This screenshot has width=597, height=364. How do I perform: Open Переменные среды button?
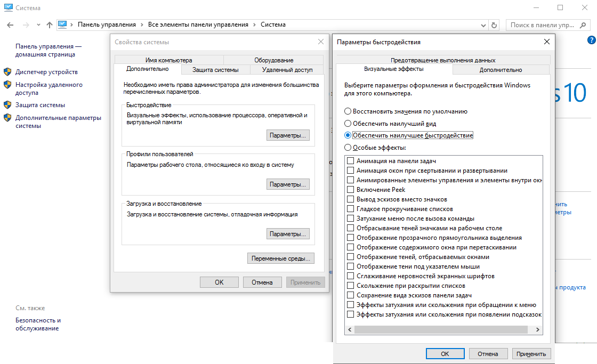pyautogui.click(x=281, y=258)
